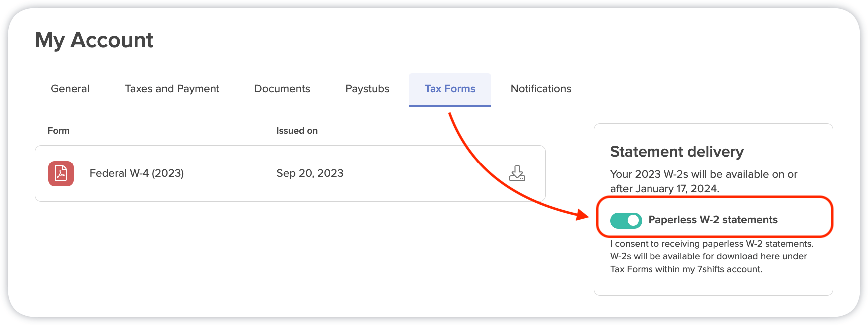Switch to the Documents tab
This screenshot has height=325, width=868.
(282, 89)
